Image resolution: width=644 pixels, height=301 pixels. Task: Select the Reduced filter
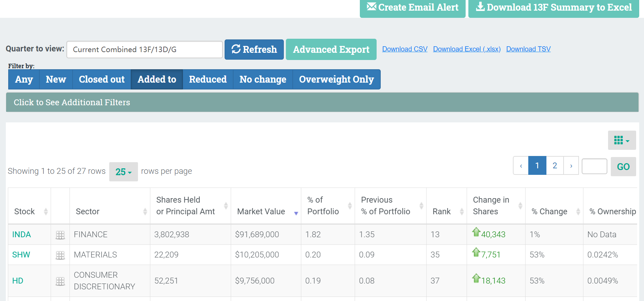pyautogui.click(x=208, y=80)
